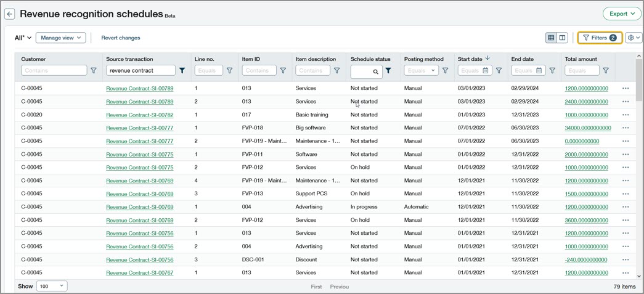
Task: Click the Support PCS description cell
Action: 311,194
